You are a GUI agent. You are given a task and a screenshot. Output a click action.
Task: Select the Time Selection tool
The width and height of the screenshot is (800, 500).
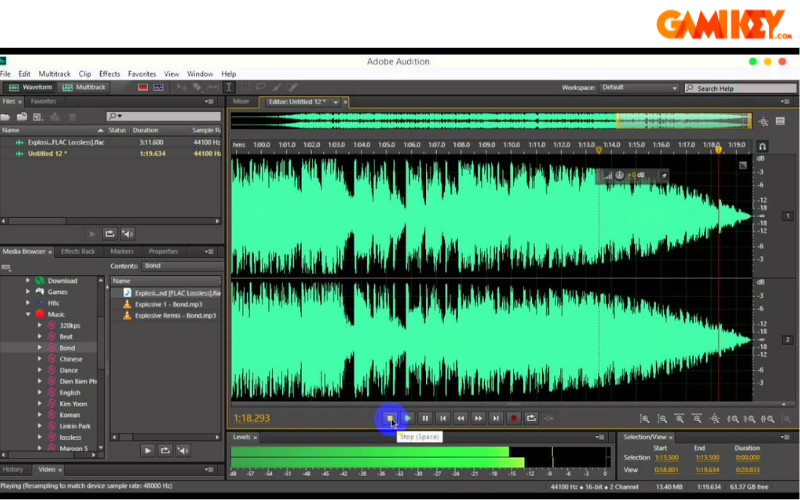(229, 87)
